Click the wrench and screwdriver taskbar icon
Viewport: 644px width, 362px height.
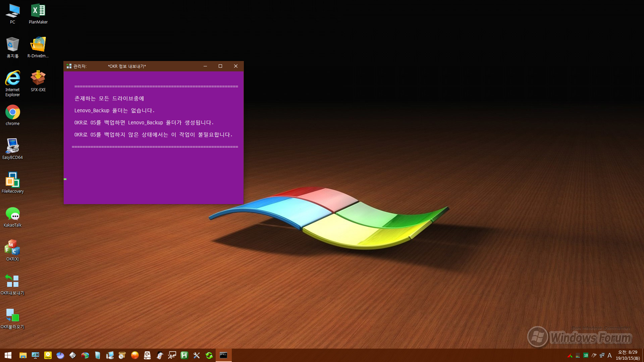click(197, 355)
